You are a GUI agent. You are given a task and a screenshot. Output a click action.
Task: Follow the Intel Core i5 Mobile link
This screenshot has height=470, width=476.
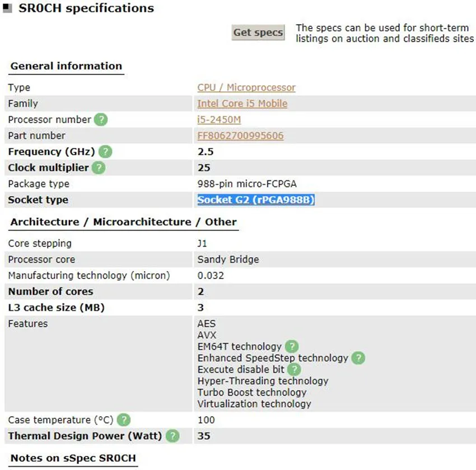242,104
